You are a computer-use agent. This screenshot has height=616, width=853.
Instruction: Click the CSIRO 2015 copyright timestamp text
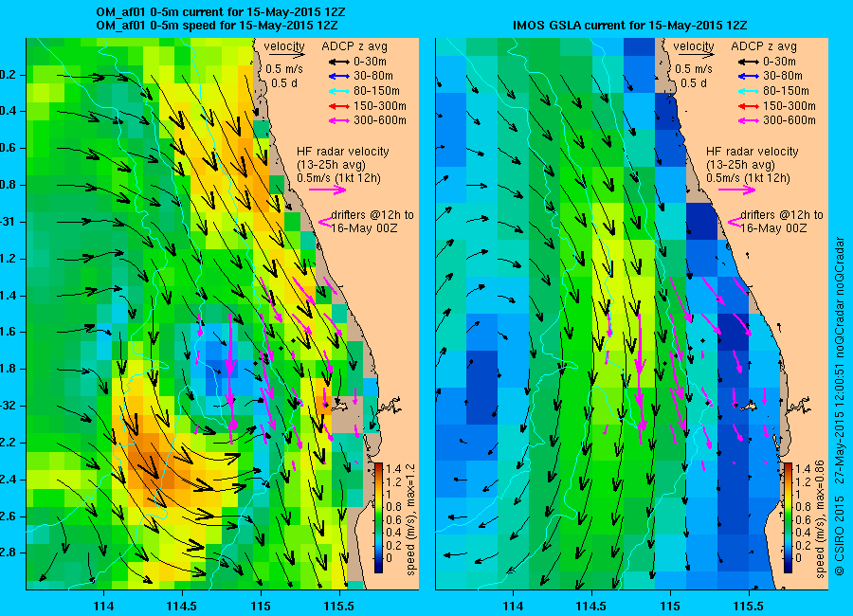pos(840,406)
